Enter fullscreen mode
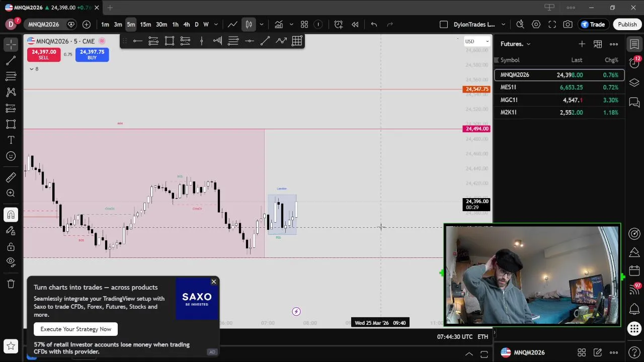This screenshot has height=362, width=644. click(552, 24)
